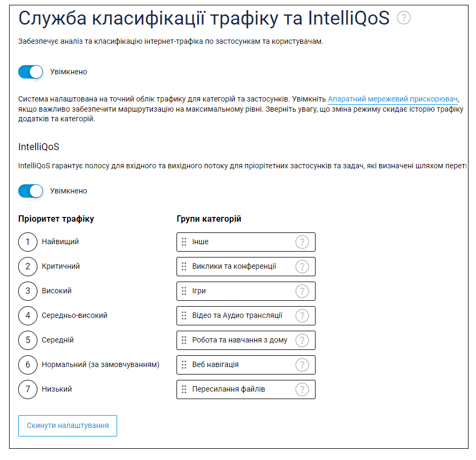Click drag handle of Інше group
The image size is (476, 460).
click(184, 241)
